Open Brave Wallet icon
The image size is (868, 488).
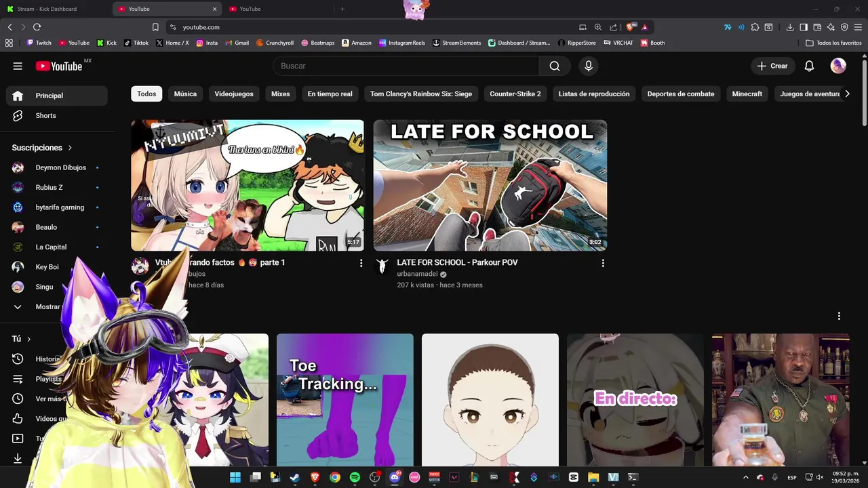tap(817, 27)
